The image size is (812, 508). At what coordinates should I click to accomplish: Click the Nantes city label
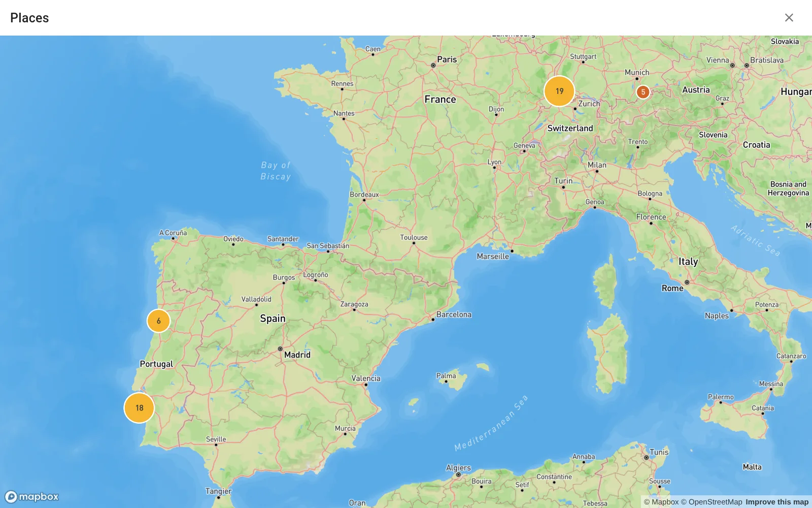pos(344,113)
